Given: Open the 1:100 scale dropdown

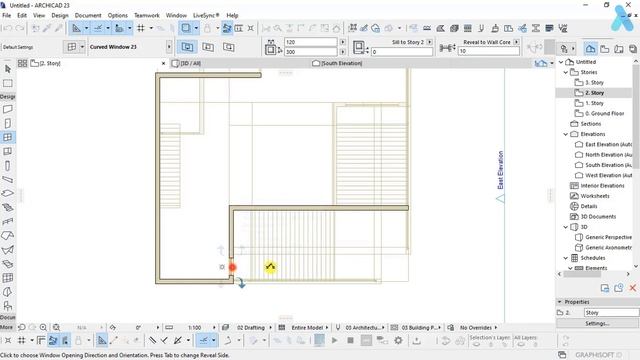Looking at the screenshot, I should (x=195, y=328).
